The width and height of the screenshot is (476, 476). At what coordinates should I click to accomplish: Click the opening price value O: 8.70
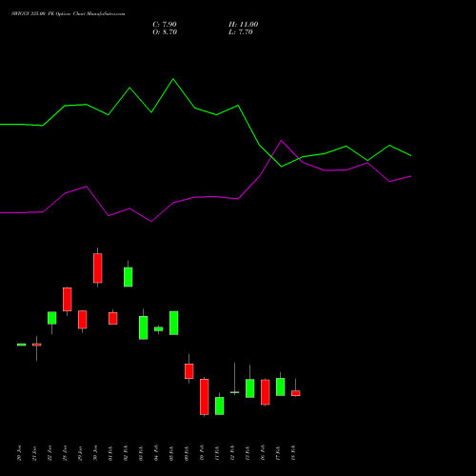165,32
